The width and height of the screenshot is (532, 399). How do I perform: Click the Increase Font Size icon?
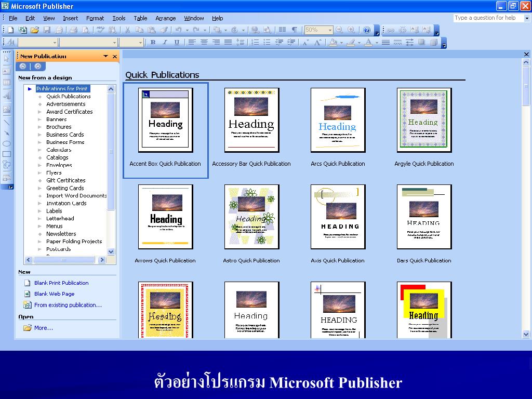click(317, 43)
